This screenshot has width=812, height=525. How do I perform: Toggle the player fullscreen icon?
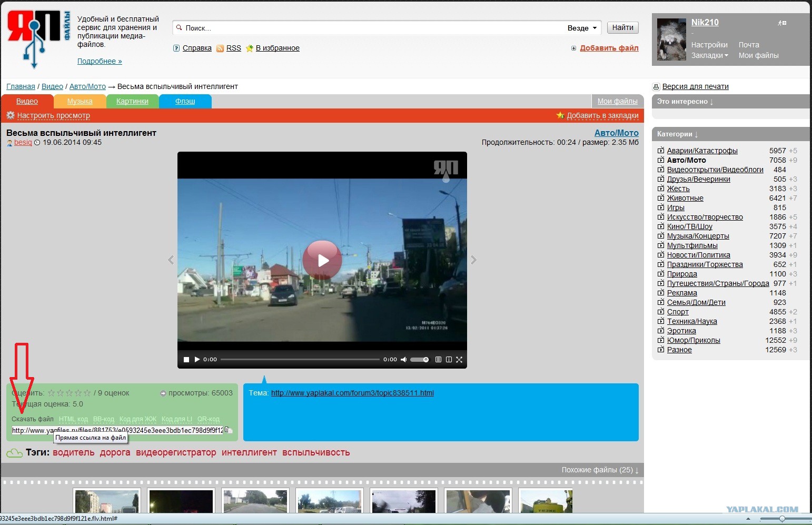click(x=459, y=360)
